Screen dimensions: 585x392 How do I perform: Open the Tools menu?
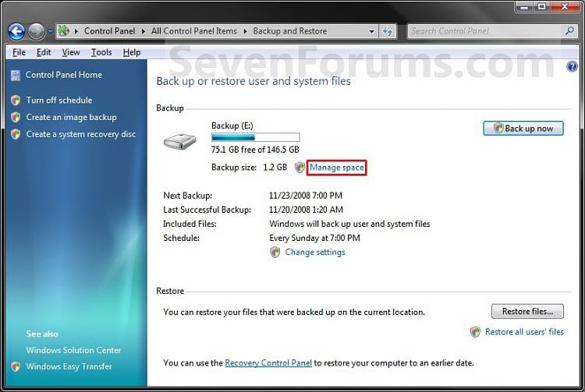point(101,52)
